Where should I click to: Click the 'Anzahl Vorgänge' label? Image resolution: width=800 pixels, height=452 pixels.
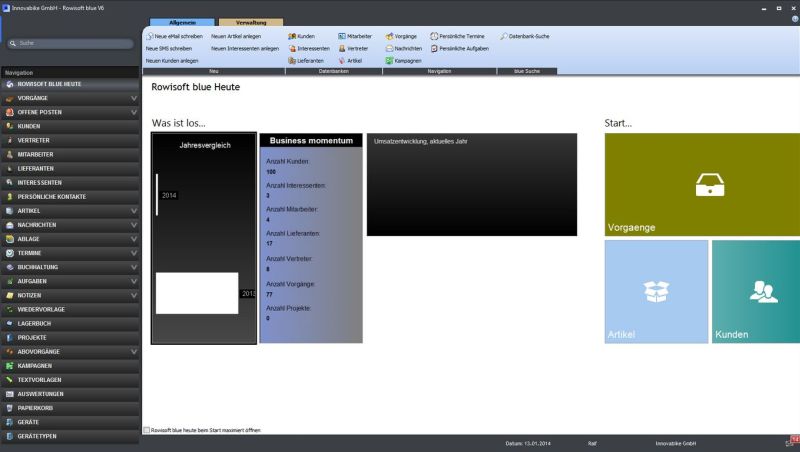pos(290,284)
